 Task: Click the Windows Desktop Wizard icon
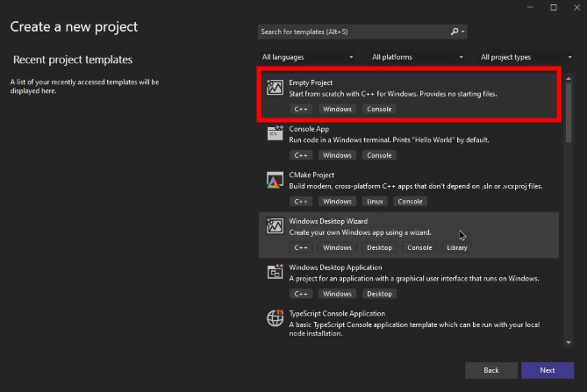275,226
